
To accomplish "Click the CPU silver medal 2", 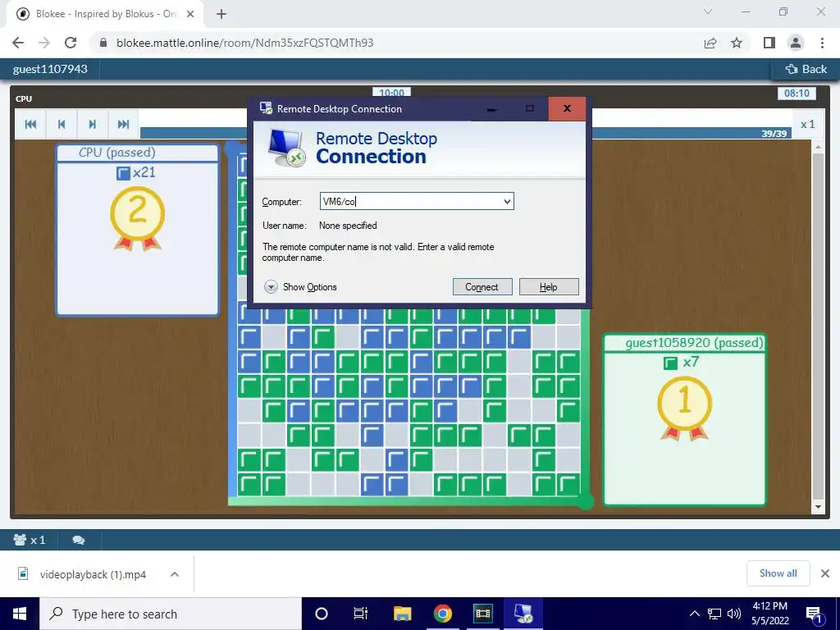I will coord(137,217).
